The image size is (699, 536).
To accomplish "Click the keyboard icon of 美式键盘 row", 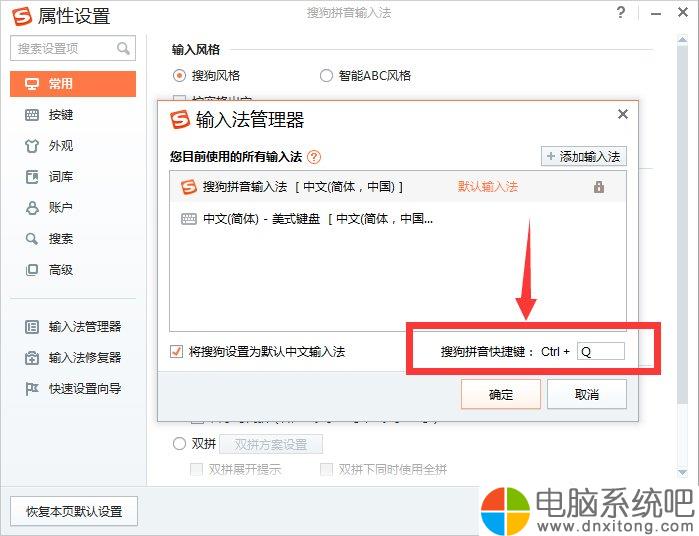I will 189,219.
